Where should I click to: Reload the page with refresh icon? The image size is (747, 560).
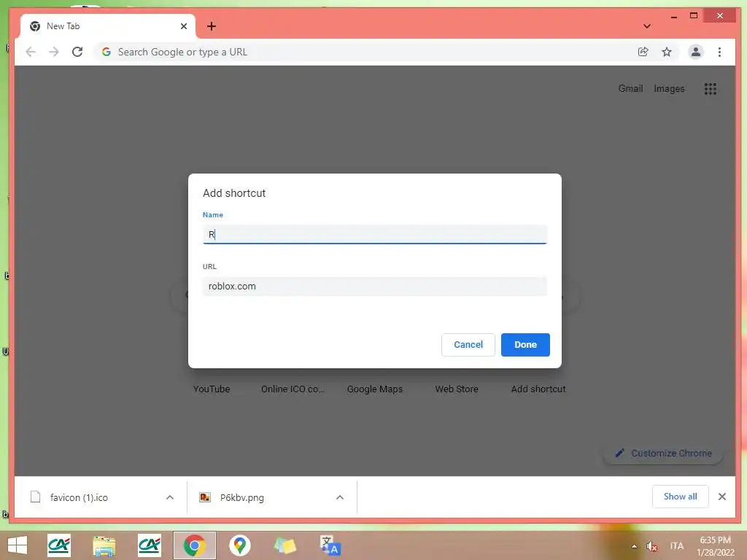(x=77, y=52)
